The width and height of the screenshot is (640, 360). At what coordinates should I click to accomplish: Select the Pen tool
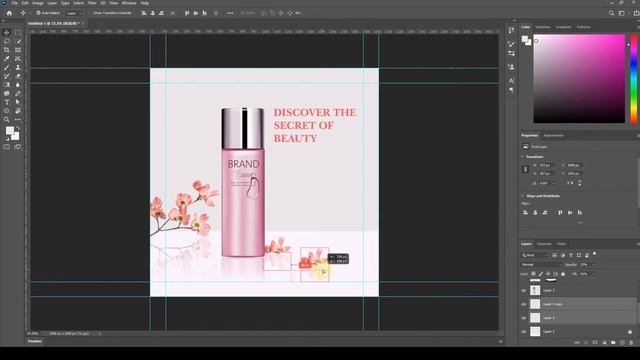[18, 93]
